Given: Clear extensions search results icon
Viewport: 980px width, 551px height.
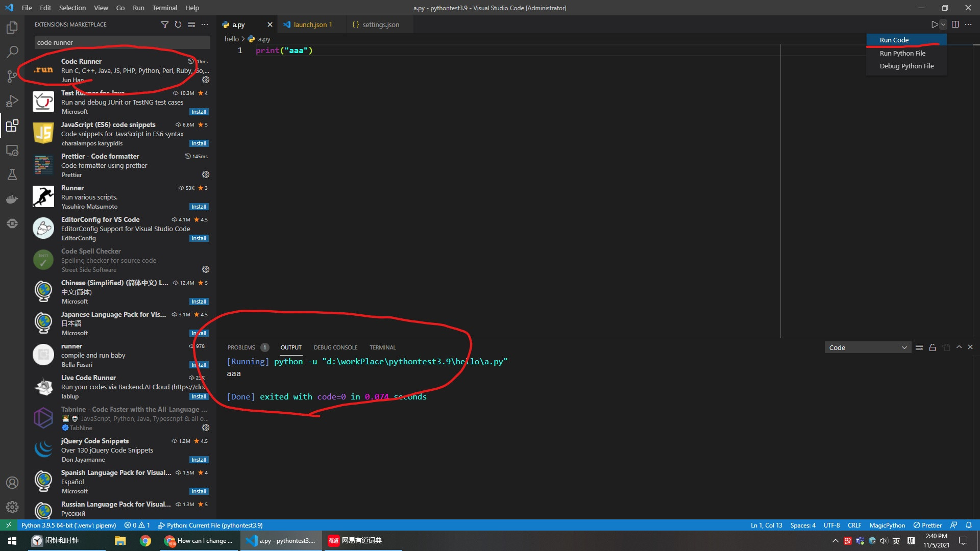Looking at the screenshot, I should (x=191, y=24).
